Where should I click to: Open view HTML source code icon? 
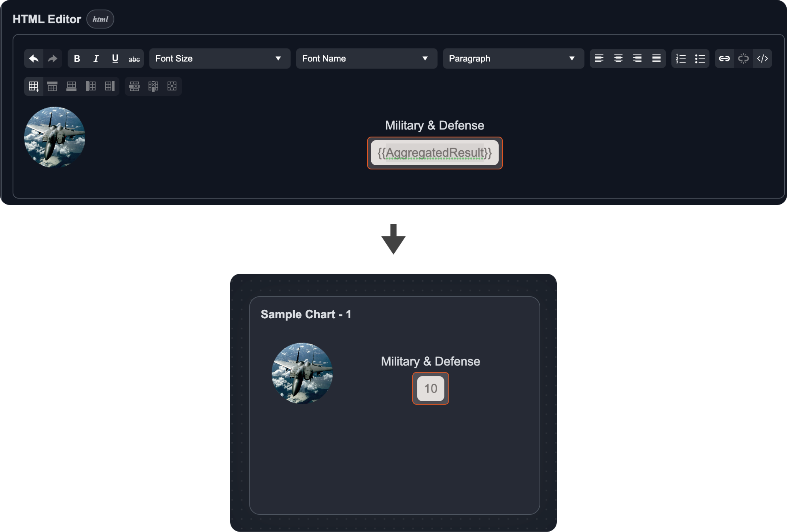coord(762,58)
